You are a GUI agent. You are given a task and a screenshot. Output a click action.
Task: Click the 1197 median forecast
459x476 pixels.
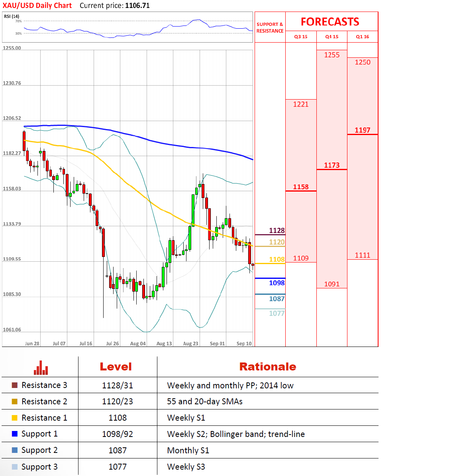[363, 130]
